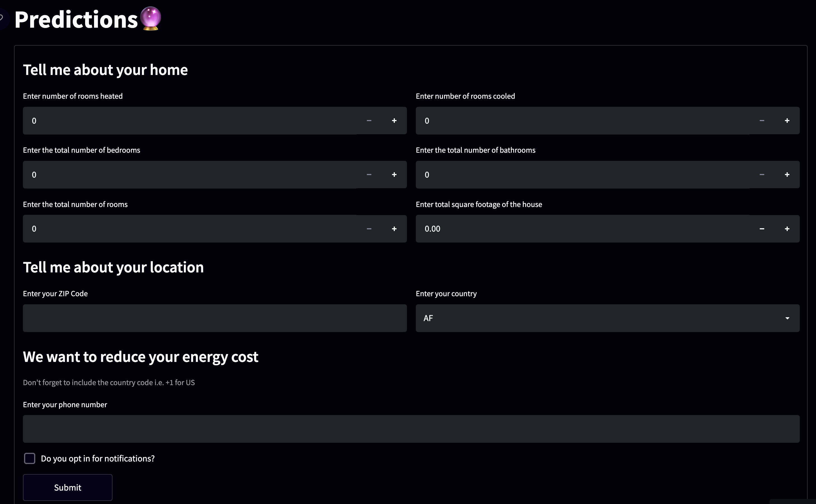Decrease total square footage value
The height and width of the screenshot is (504, 816).
point(762,229)
